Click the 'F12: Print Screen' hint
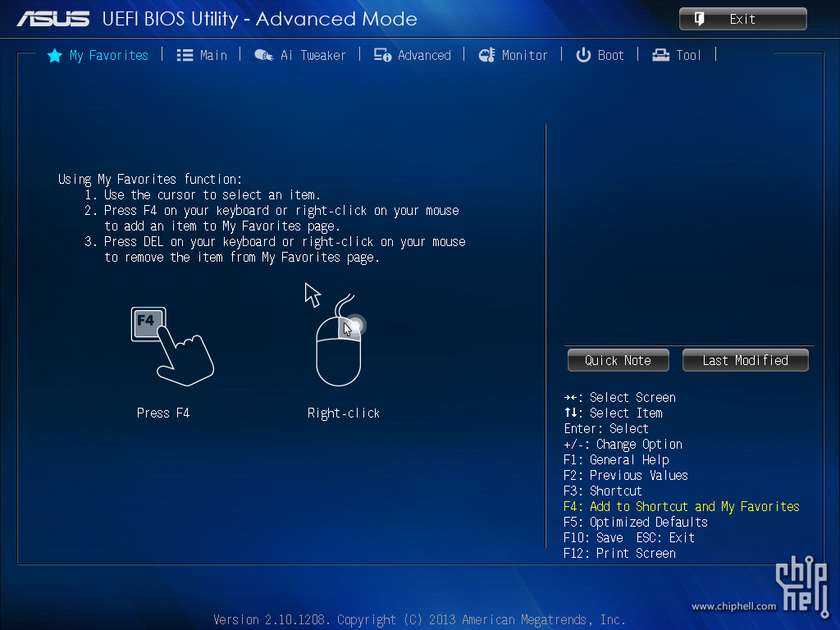The width and height of the screenshot is (840, 630). click(620, 553)
